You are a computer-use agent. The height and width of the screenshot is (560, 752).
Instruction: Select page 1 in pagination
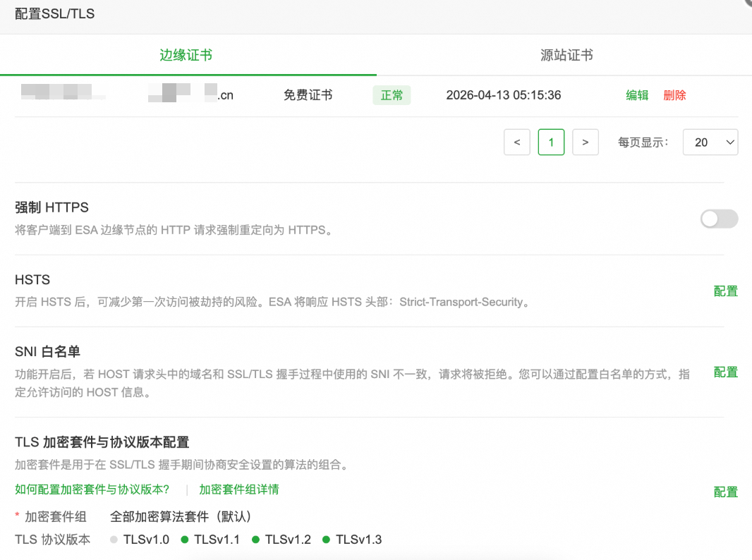pos(551,142)
